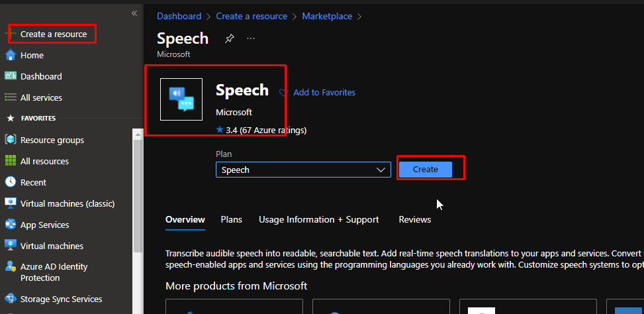Select the Reviews tab
The width and height of the screenshot is (644, 314).
pyautogui.click(x=414, y=219)
